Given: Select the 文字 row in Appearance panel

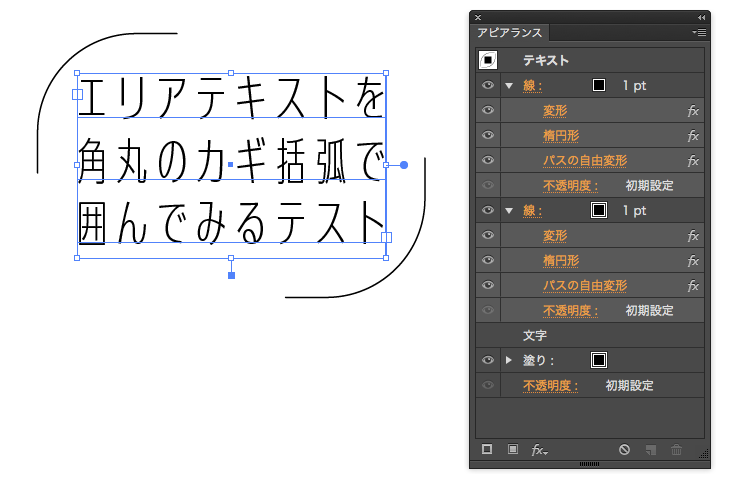Looking at the screenshot, I should (590, 335).
